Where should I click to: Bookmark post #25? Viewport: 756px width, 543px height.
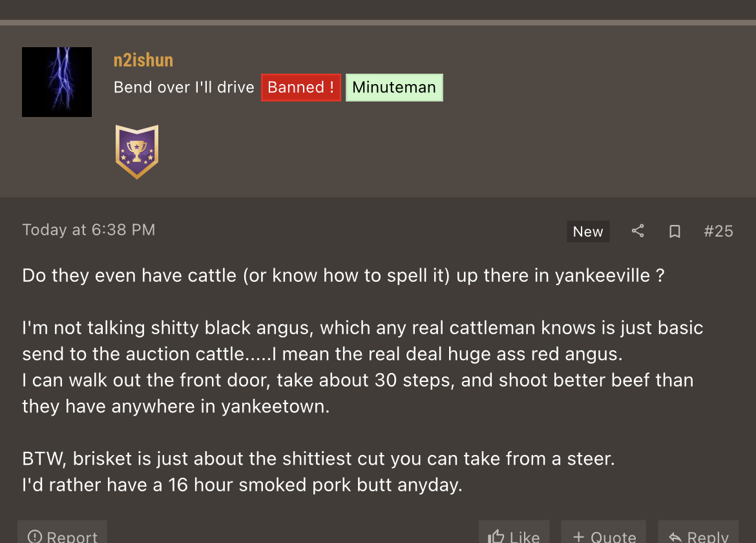(x=675, y=231)
